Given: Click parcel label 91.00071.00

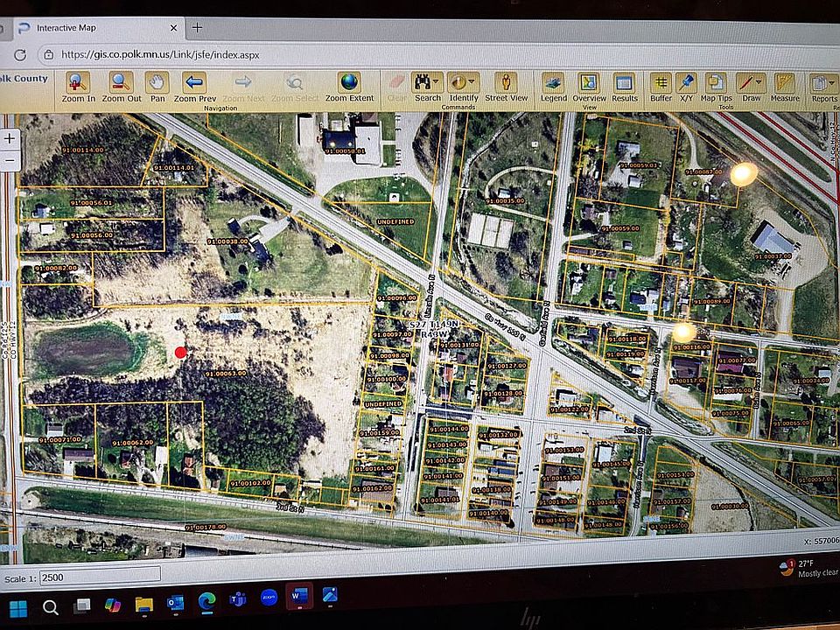Looking at the screenshot, I should click(60, 440).
